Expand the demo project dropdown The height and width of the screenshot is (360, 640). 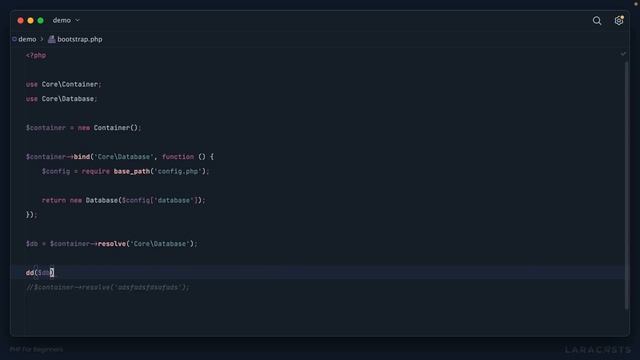coord(66,20)
